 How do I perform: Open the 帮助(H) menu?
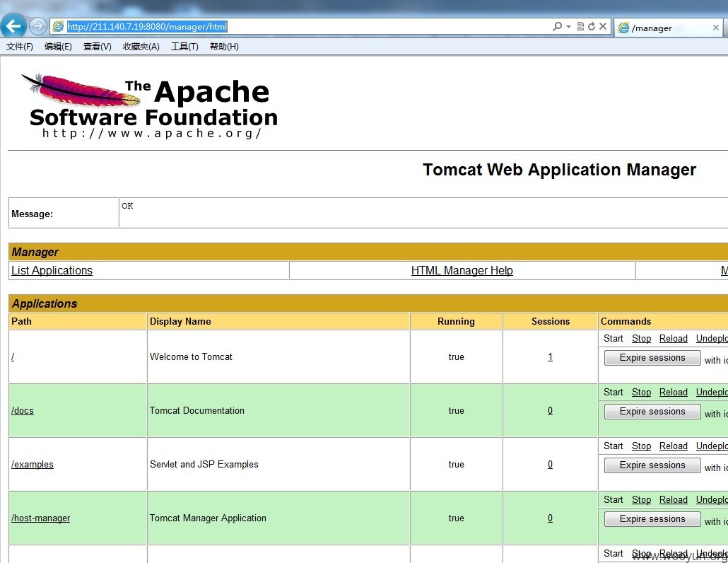pyautogui.click(x=224, y=47)
